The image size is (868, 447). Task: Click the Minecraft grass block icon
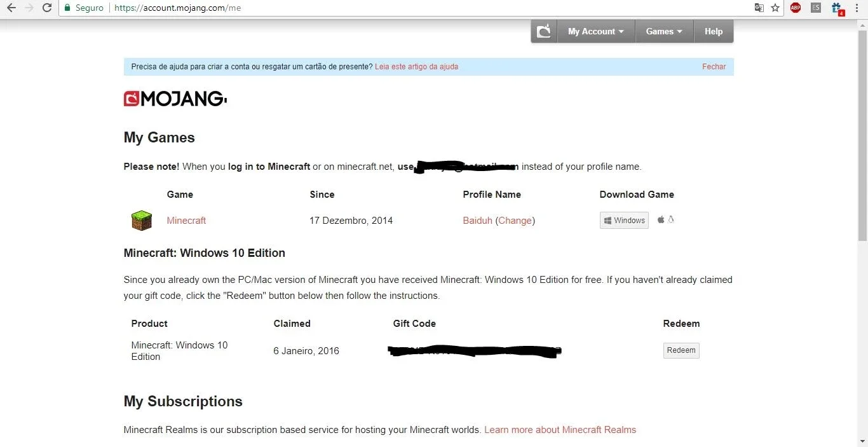(142, 221)
